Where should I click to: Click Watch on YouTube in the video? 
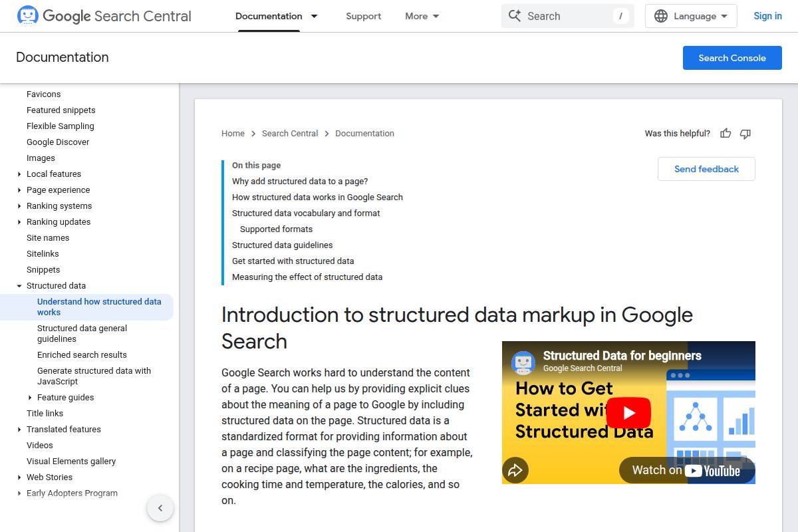pos(687,470)
